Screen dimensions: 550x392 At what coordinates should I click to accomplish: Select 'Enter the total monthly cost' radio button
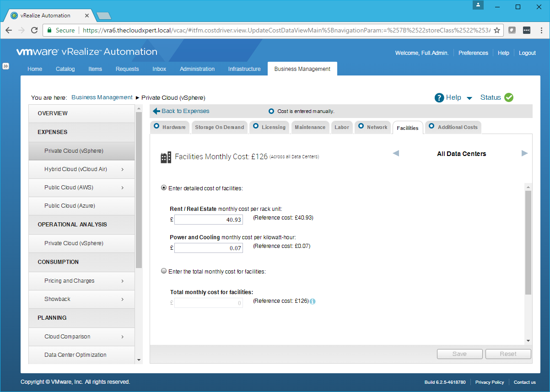pyautogui.click(x=164, y=271)
